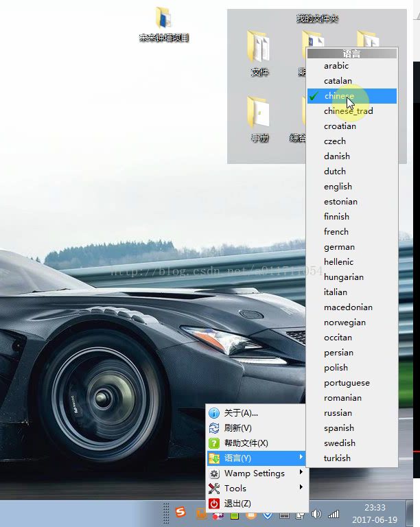Select norwegian language
The width and height of the screenshot is (420, 527).
pyautogui.click(x=352, y=323)
